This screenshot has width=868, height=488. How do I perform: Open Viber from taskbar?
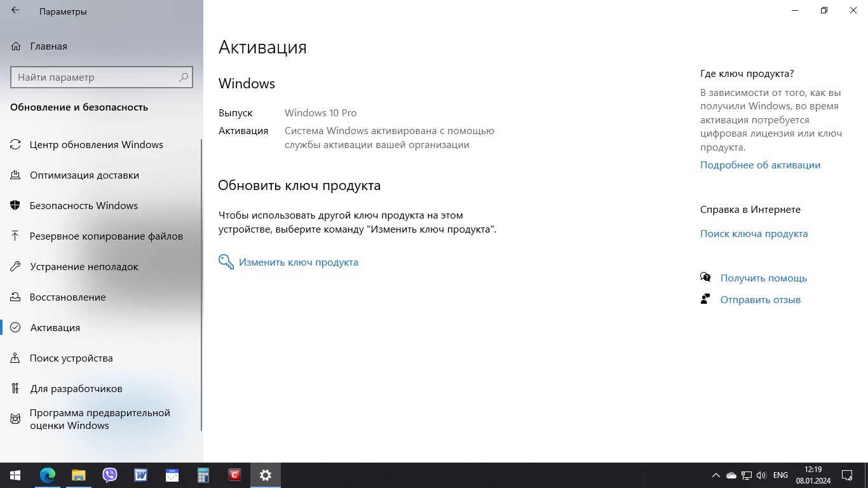pyautogui.click(x=109, y=475)
